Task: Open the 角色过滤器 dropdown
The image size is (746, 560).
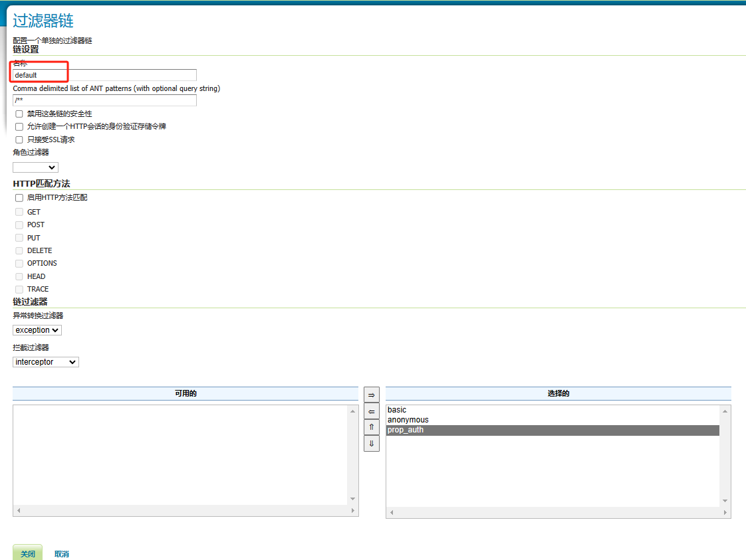Action: 35,167
